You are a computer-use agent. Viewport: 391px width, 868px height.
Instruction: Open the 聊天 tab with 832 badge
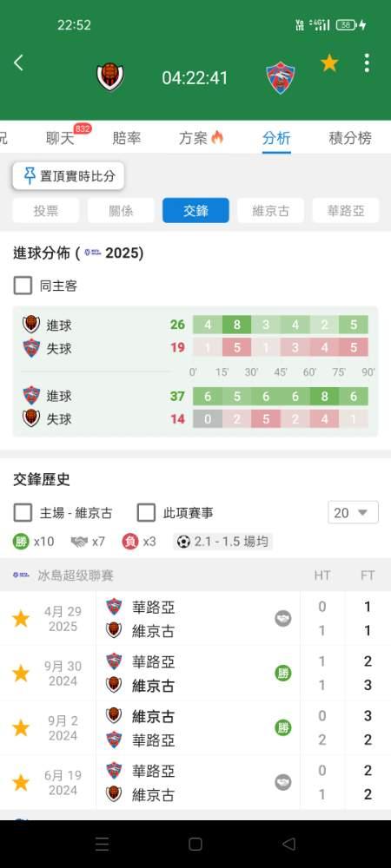click(x=61, y=138)
